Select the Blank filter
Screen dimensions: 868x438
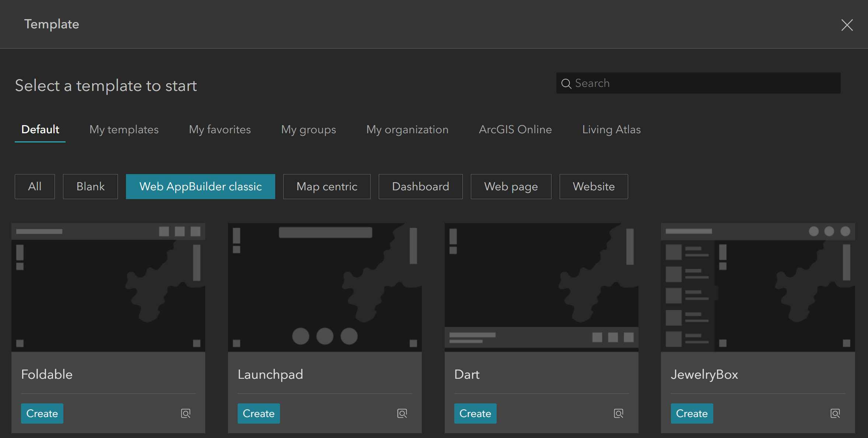(x=90, y=187)
